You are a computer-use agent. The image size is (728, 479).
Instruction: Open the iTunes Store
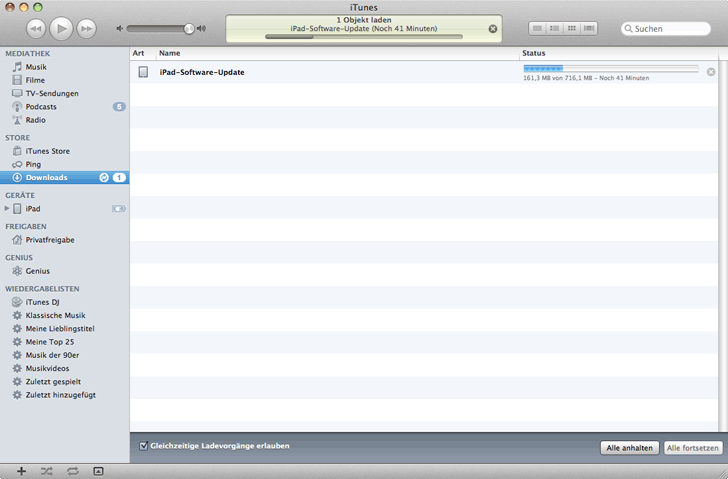pyautogui.click(x=47, y=151)
